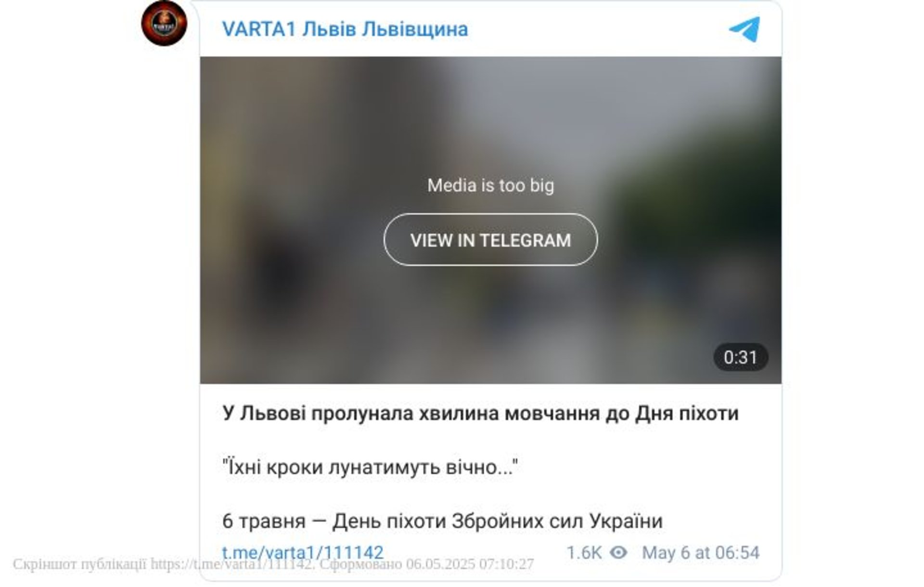Click the 'Media is too big' notice
Screen dimensions: 924x587
pos(490,185)
